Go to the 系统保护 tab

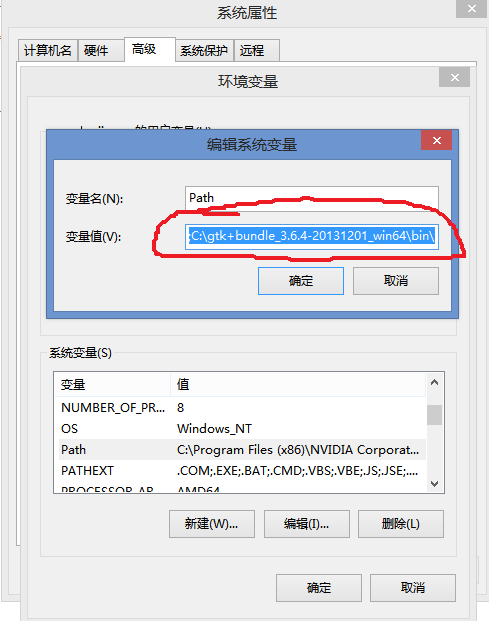204,50
